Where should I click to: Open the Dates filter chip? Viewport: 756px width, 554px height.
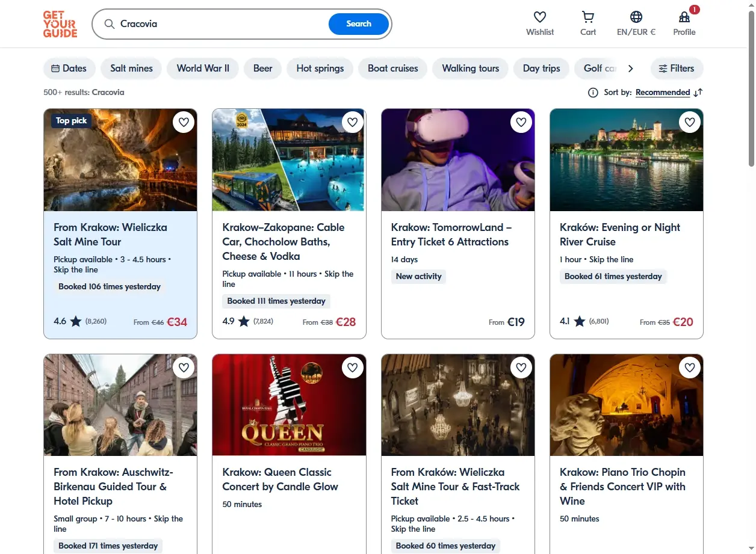click(69, 69)
